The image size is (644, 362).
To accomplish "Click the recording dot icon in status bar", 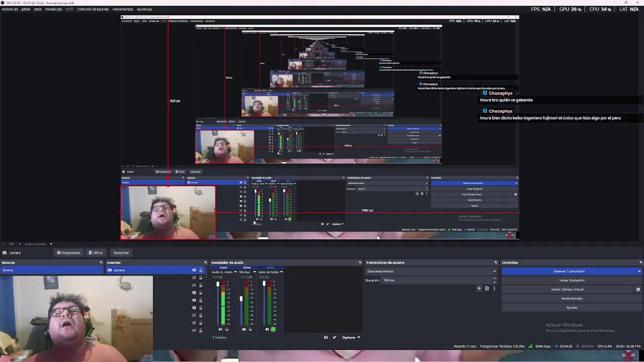I will coord(578,346).
